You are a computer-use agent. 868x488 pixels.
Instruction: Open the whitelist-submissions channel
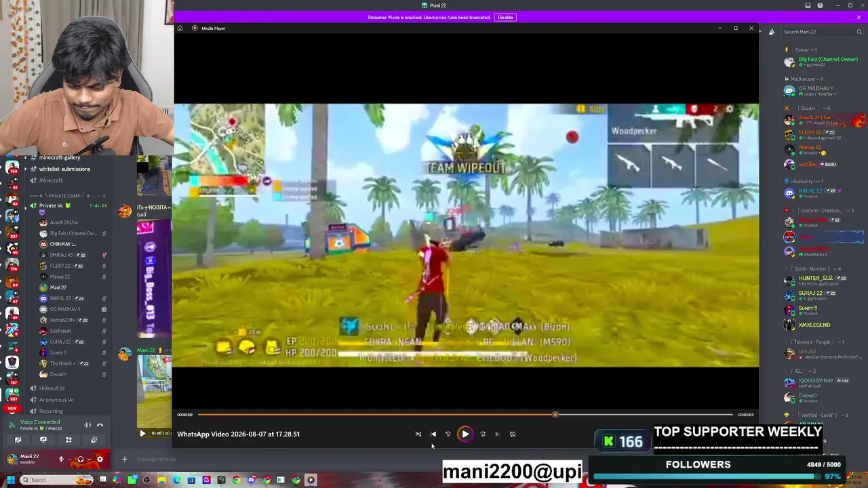(64, 169)
